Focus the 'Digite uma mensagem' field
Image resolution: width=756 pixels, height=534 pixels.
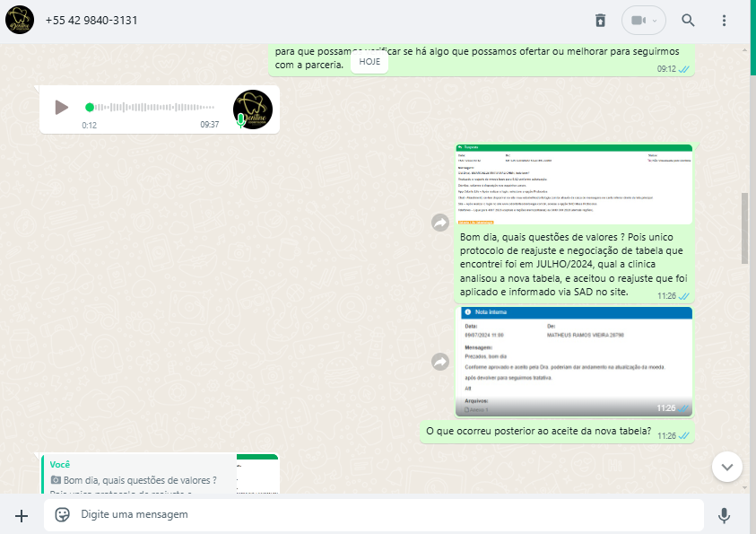(374, 515)
